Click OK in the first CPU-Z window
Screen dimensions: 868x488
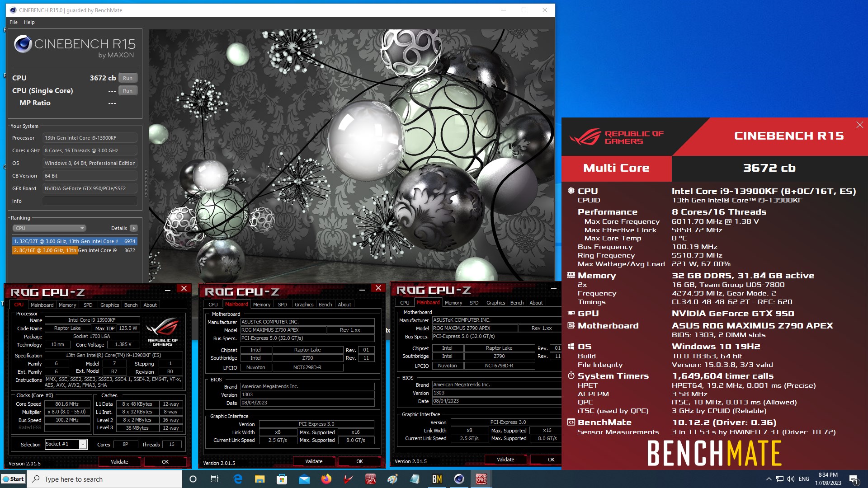coord(165,462)
